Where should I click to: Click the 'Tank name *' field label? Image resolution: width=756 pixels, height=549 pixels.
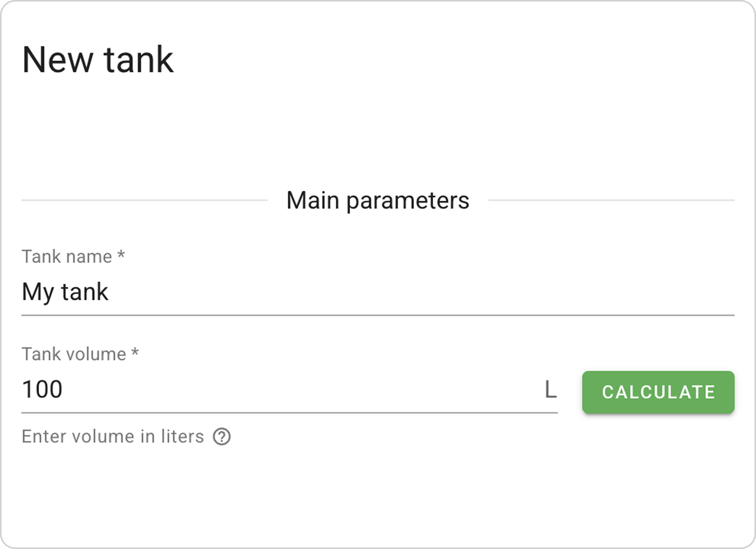(67, 256)
